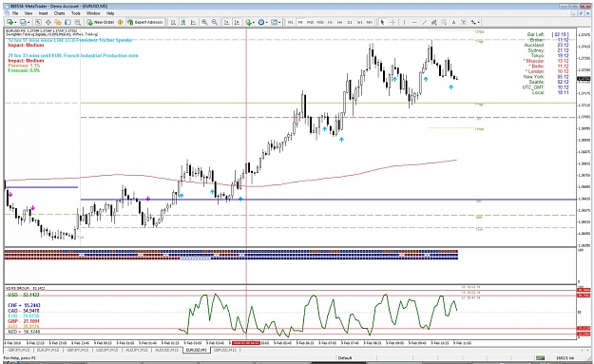Click the red highlighted date on time axis
This screenshot has height=364, width=594.
(x=246, y=343)
